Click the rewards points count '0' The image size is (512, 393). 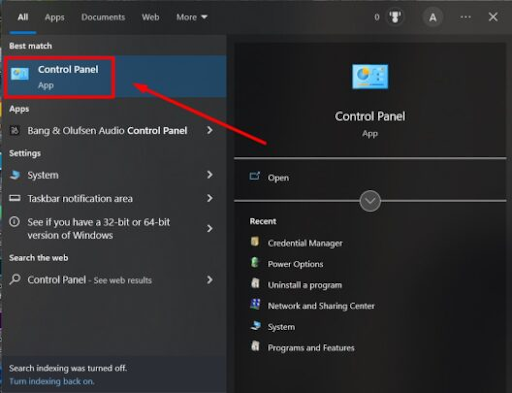[x=377, y=17]
